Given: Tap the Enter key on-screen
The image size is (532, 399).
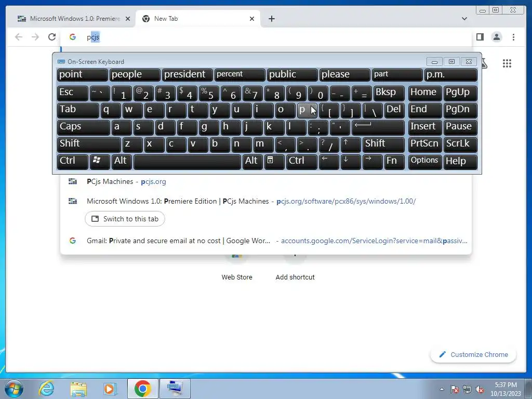Looking at the screenshot, I should tap(378, 128).
